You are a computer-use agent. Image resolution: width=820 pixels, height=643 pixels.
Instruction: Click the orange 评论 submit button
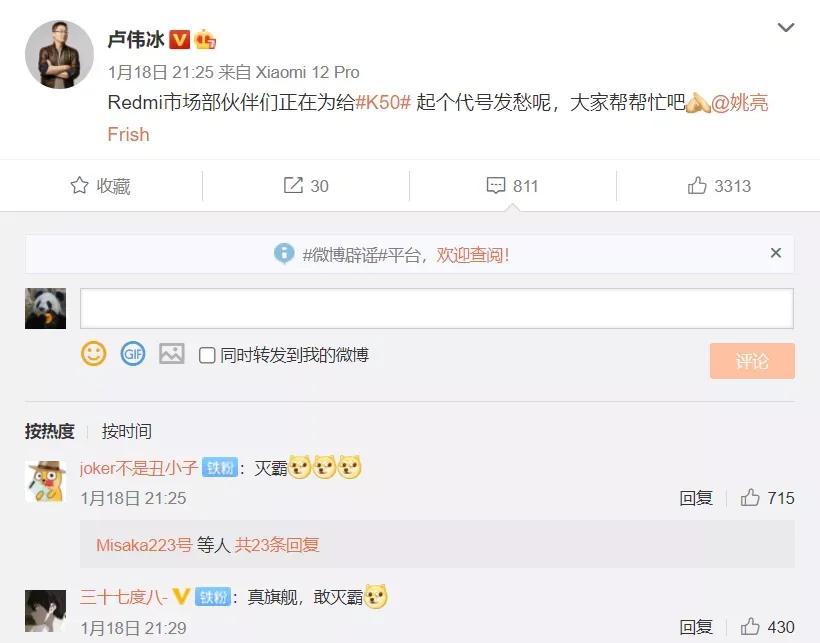[x=752, y=361]
